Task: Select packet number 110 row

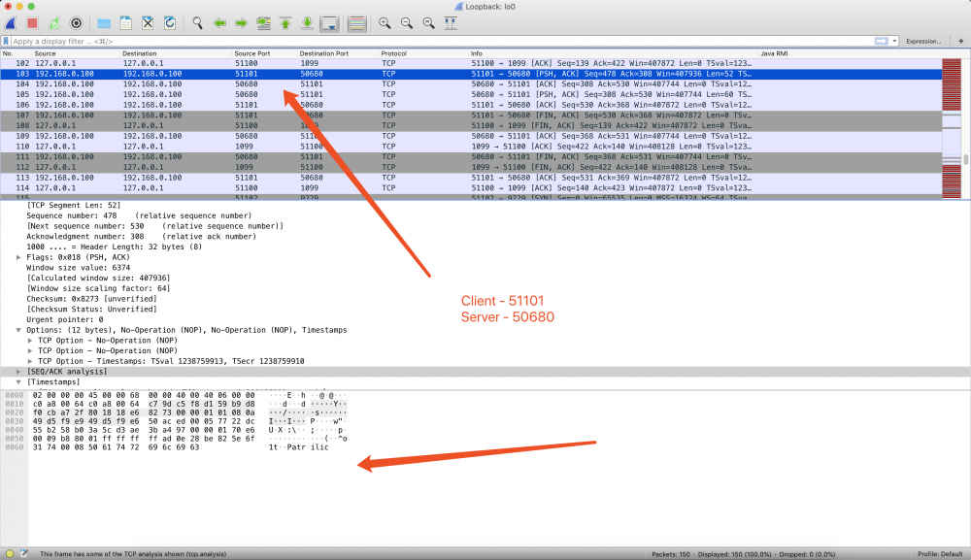Action: point(471,147)
